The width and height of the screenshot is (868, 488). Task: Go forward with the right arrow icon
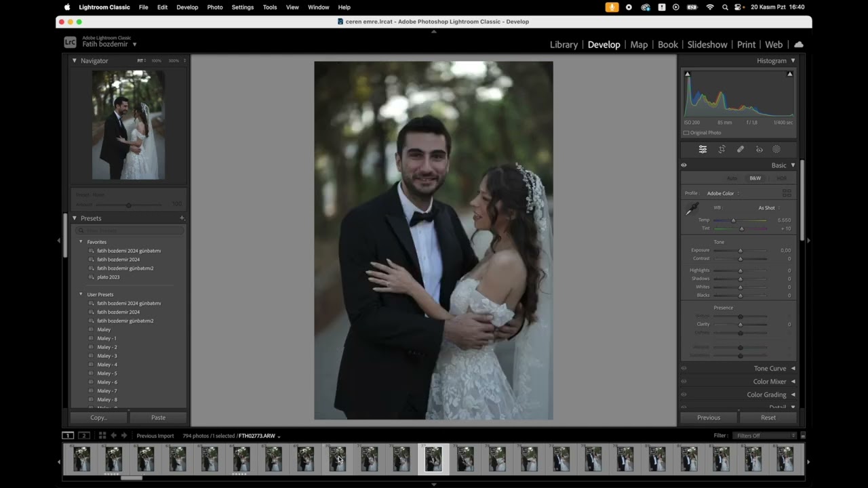(x=123, y=436)
